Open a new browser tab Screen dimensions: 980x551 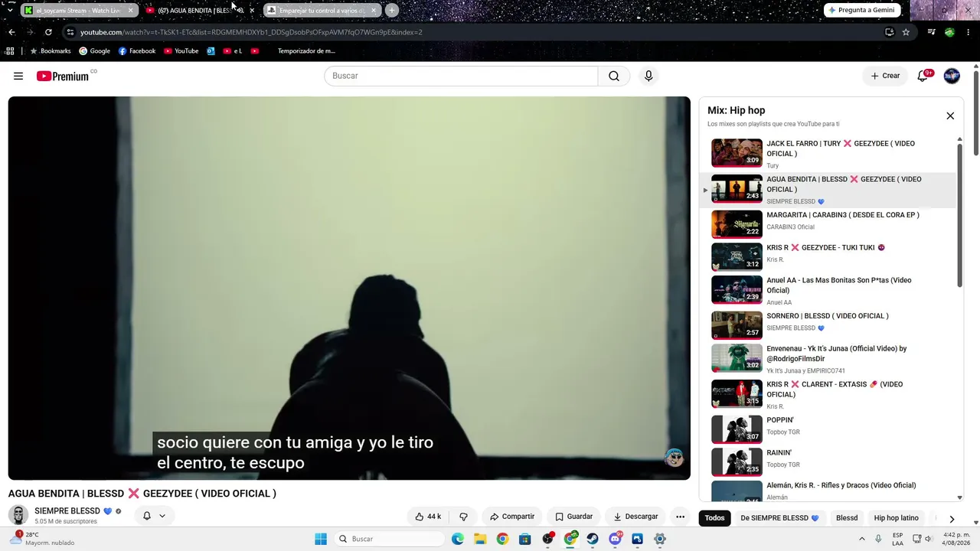coord(392,11)
